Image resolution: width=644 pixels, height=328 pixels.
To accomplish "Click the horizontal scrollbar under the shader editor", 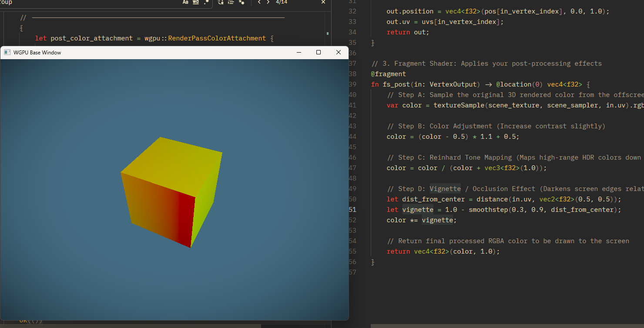I will pyautogui.click(x=507, y=326).
